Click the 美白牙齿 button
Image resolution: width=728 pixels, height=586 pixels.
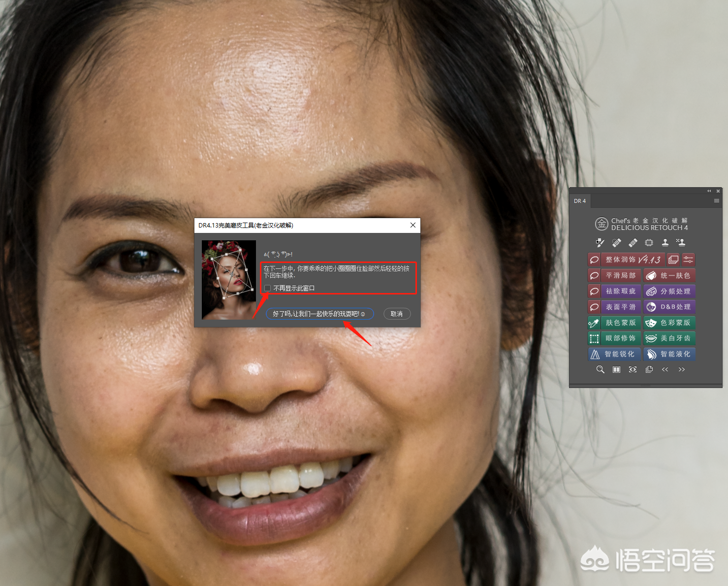[669, 338]
